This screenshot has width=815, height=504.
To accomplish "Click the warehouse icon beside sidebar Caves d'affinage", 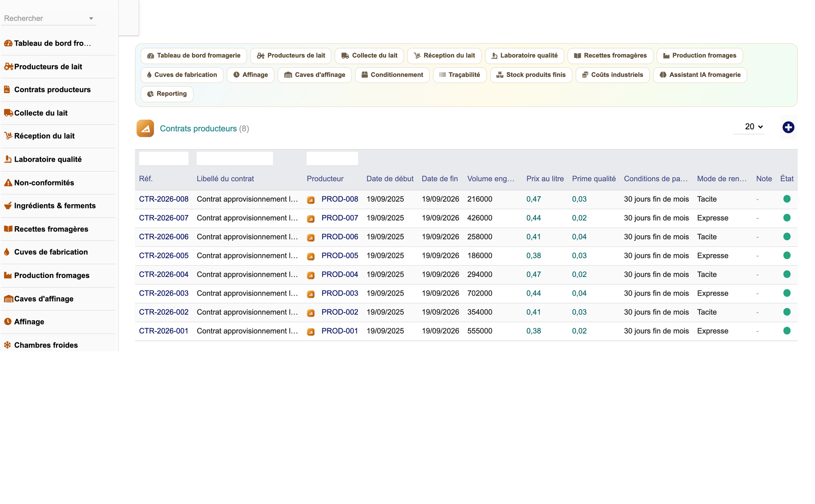I will coord(8,299).
